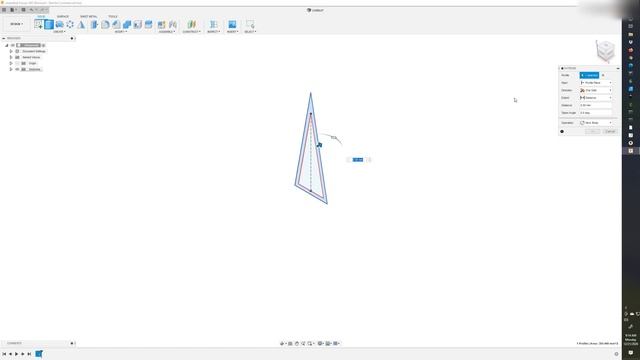Choose the Hole tool in Create group

70,24
